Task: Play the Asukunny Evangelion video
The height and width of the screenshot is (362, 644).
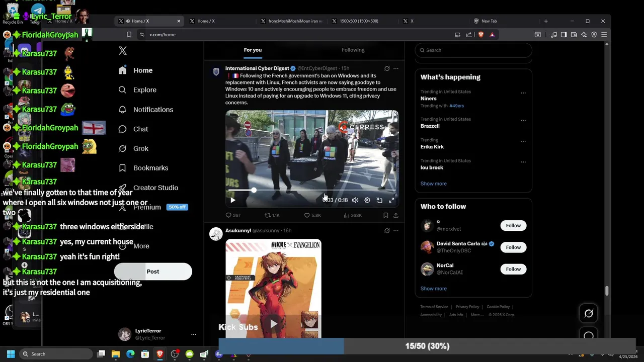Action: point(273,324)
